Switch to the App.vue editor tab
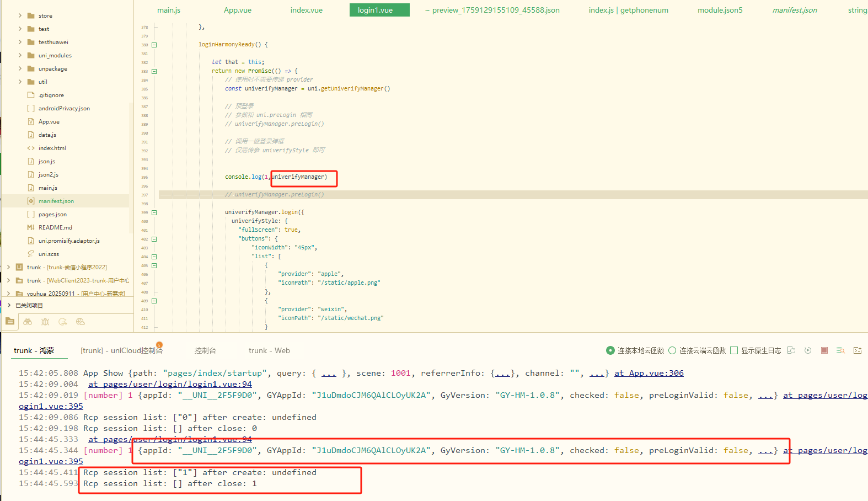Viewport: 868px width, 501px height. point(238,10)
